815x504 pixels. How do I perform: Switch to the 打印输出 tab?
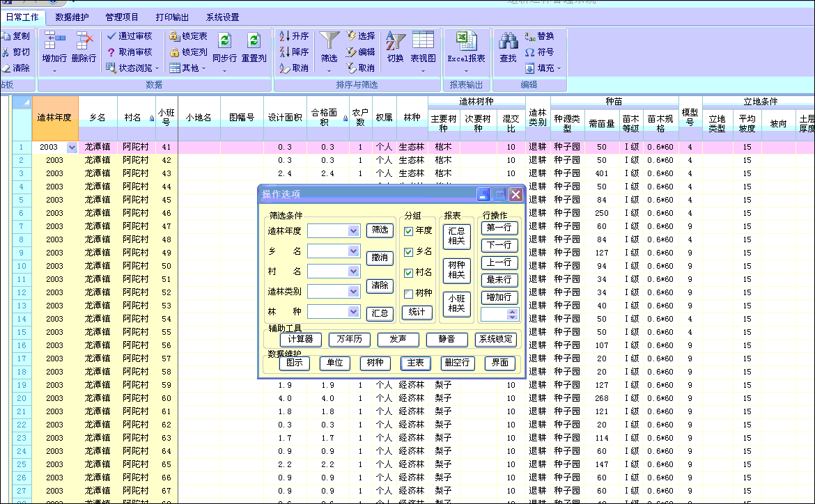172,17
